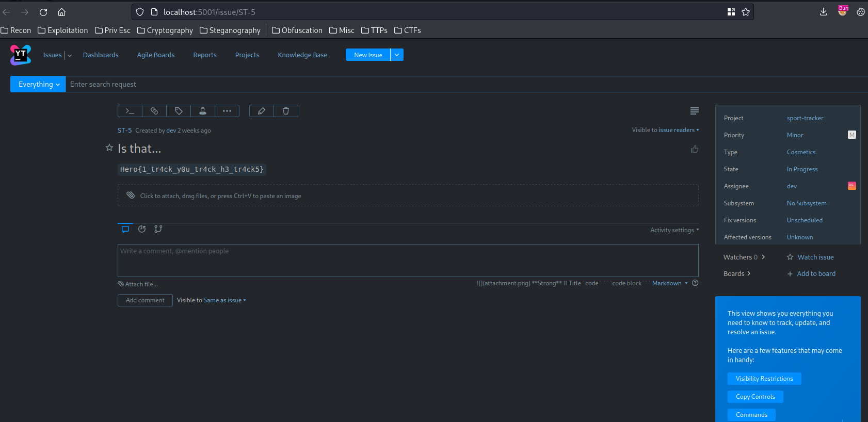The height and width of the screenshot is (422, 868).
Task: Open Activity settings dropdown
Action: (674, 230)
